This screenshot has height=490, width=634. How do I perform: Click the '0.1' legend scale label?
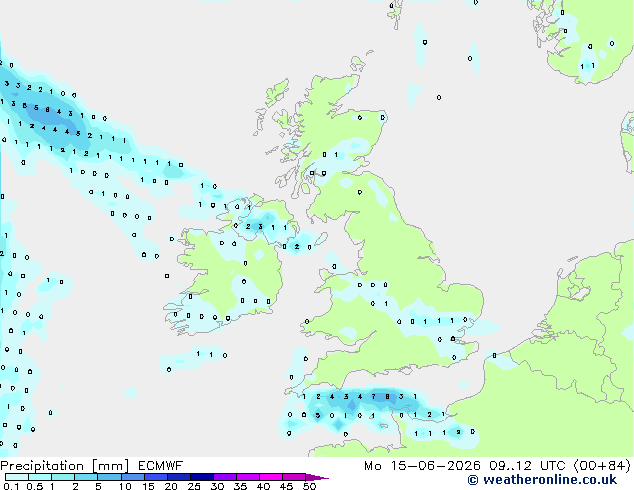coord(11,486)
